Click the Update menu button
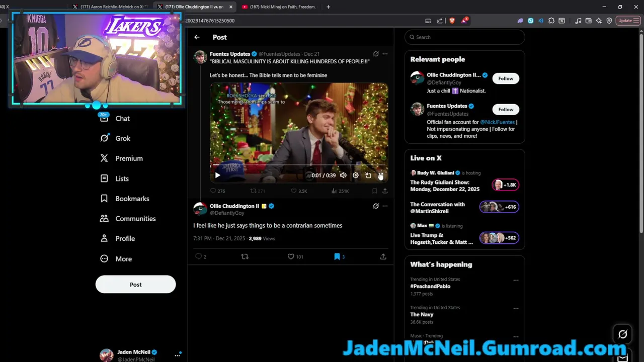The height and width of the screenshot is (362, 644). [628, 21]
